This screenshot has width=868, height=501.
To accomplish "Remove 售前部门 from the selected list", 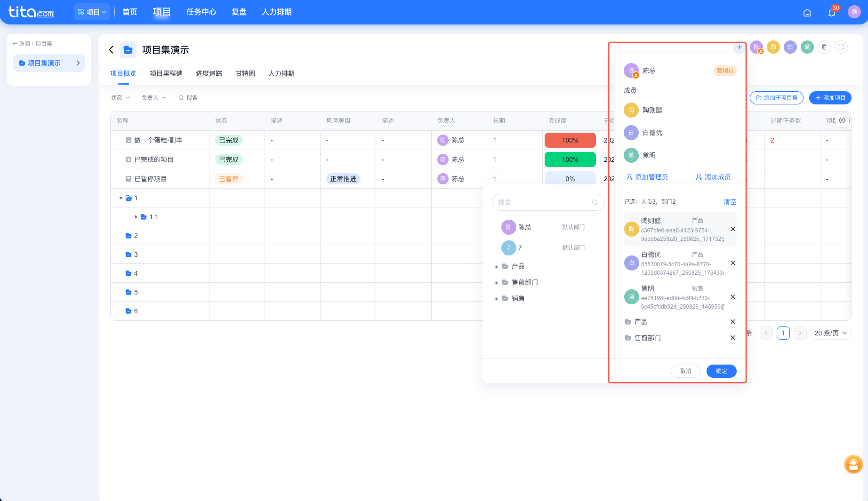I will tap(733, 338).
